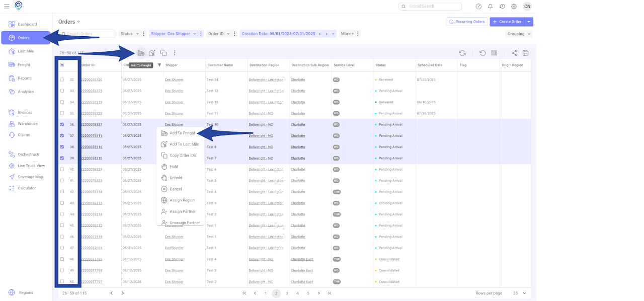This screenshot has width=644, height=301.
Task: Open the help question-mark icon
Action: (478, 7)
